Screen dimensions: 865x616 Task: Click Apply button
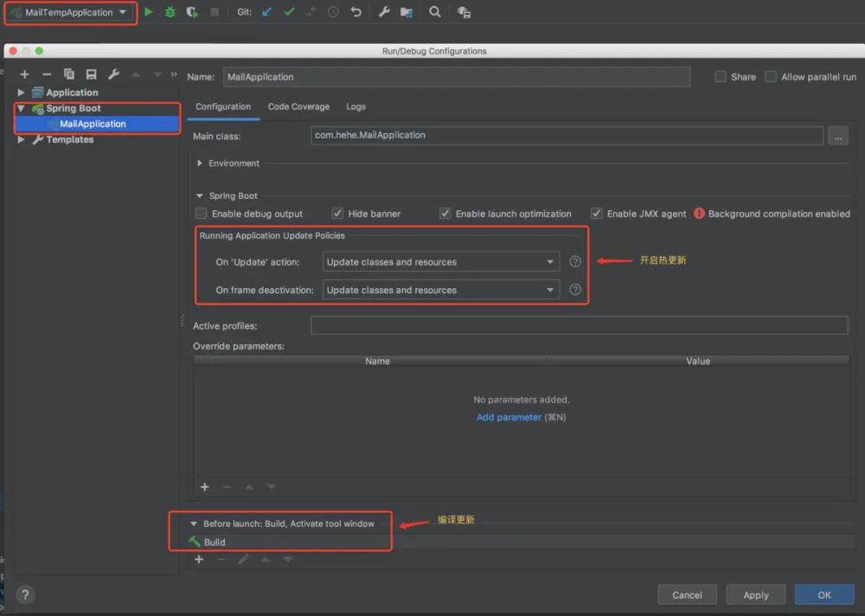pyautogui.click(x=756, y=595)
